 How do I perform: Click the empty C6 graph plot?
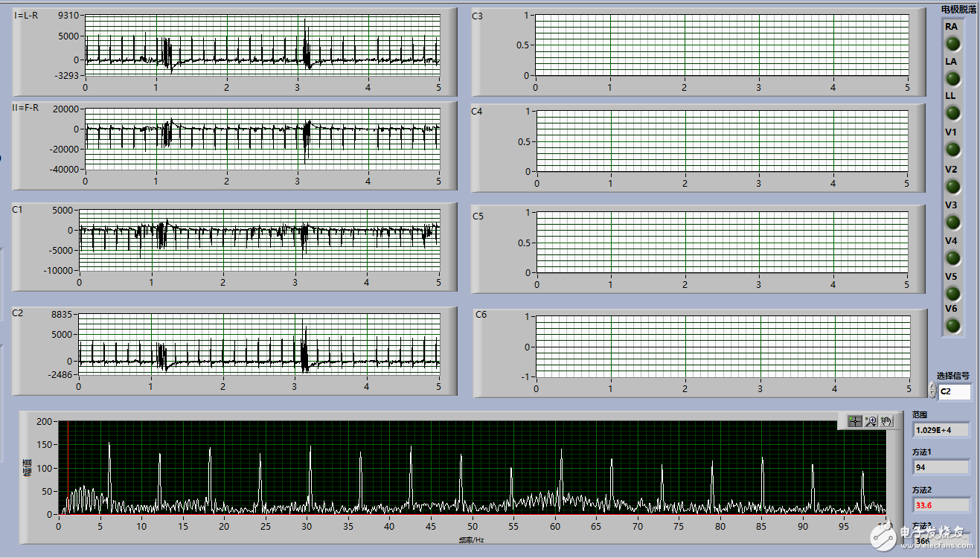click(x=722, y=347)
